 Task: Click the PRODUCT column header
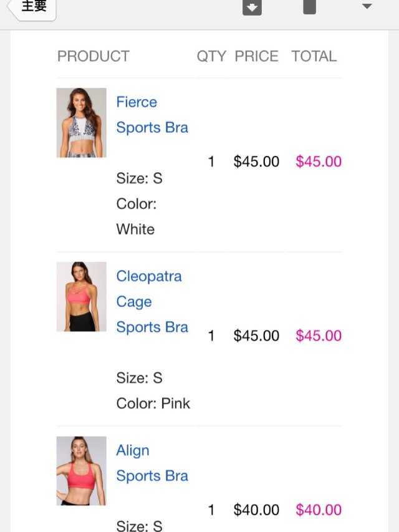coord(94,56)
